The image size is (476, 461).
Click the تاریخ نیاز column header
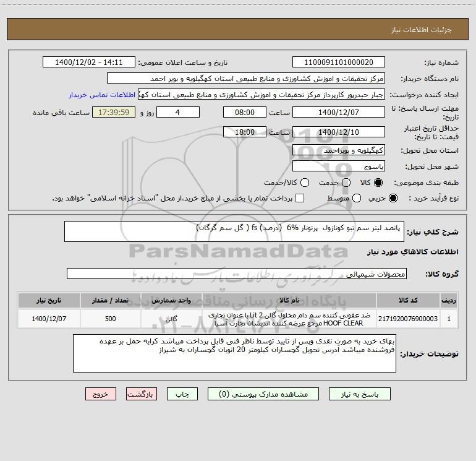pyautogui.click(x=49, y=300)
